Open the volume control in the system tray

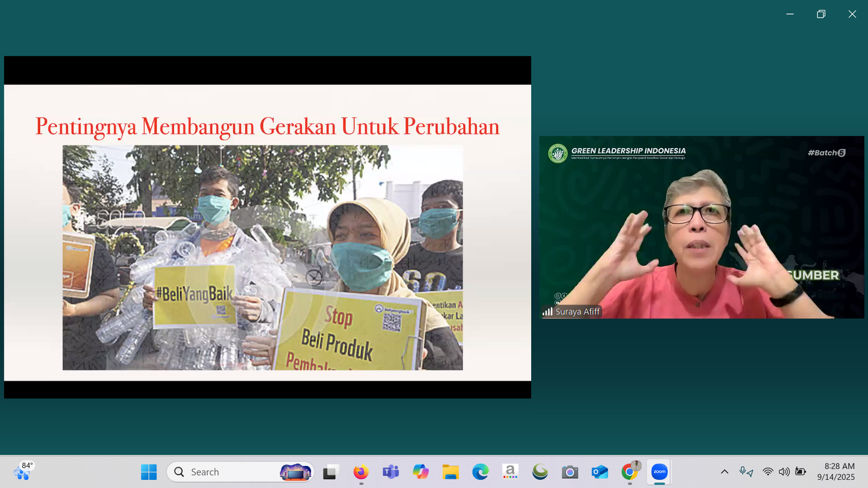click(x=784, y=472)
